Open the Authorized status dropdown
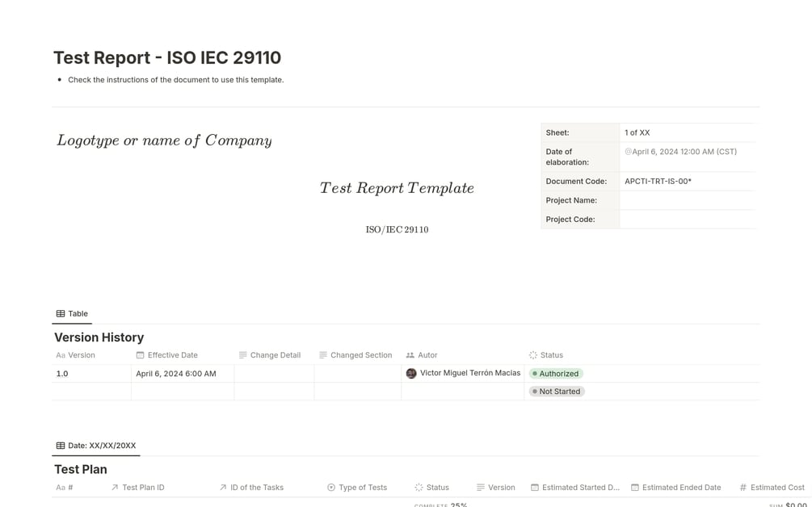The height and width of the screenshot is (507, 812). 555,374
